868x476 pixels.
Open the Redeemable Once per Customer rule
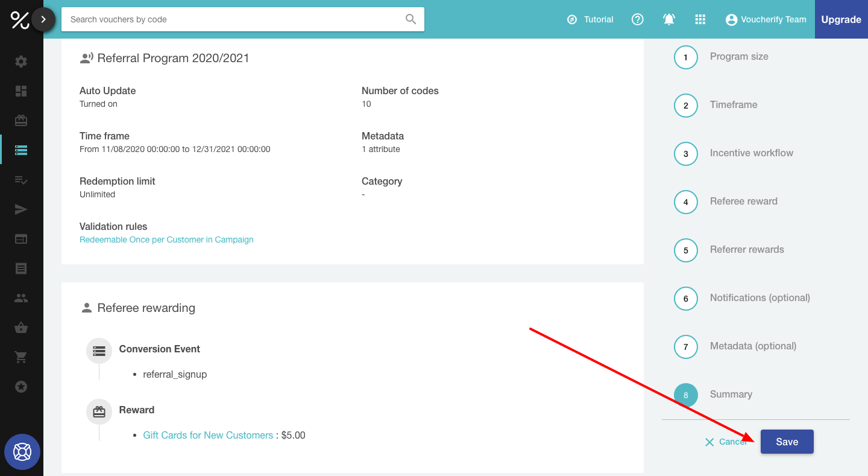click(166, 240)
